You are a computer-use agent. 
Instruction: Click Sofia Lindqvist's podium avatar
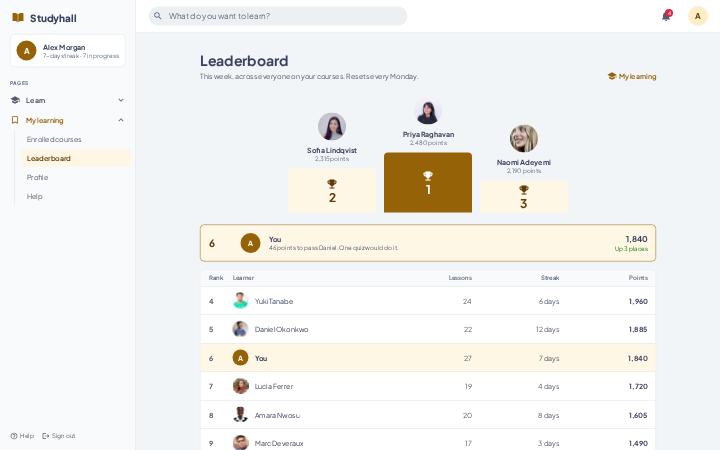coord(332,126)
